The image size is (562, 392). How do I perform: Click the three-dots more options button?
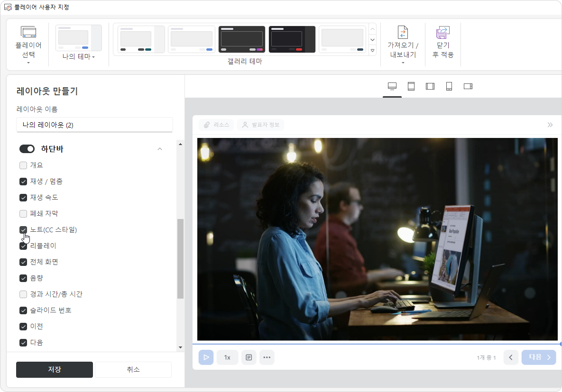(267, 357)
